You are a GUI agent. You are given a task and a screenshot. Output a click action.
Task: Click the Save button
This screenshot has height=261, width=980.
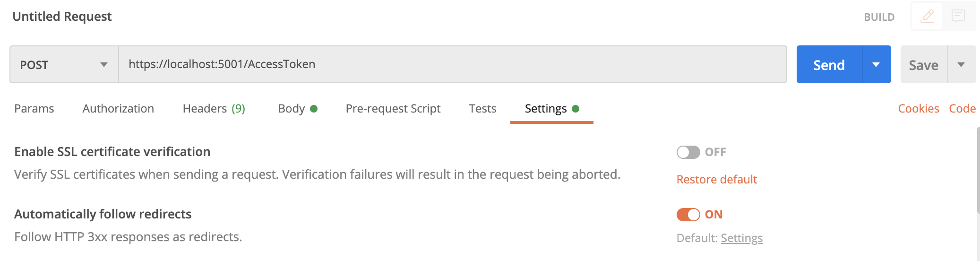[x=924, y=64]
